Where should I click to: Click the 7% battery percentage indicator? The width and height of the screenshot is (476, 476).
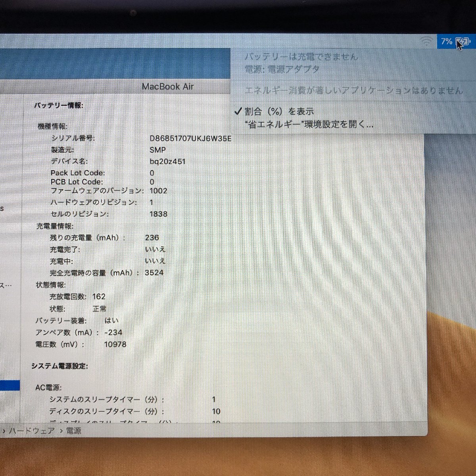pos(447,41)
